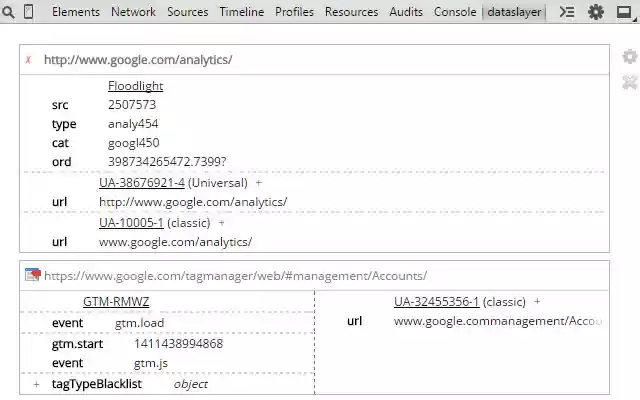The height and width of the screenshot is (400, 640).
Task: Click the Floodlight heading link
Action: coord(136,86)
